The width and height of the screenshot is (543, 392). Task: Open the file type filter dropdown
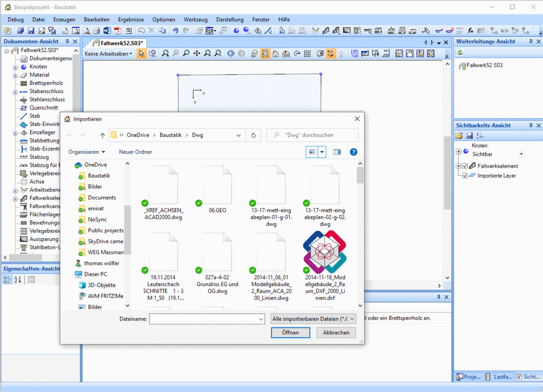click(313, 319)
